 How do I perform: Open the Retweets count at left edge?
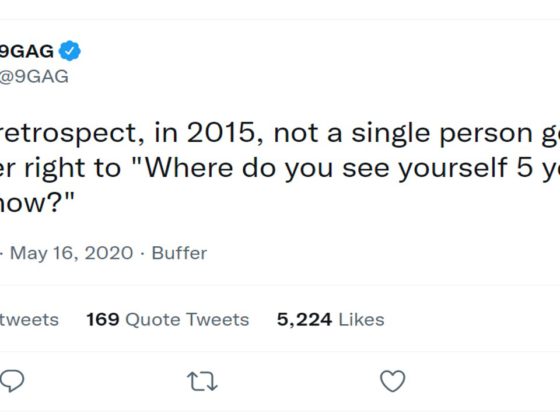[x=29, y=320]
